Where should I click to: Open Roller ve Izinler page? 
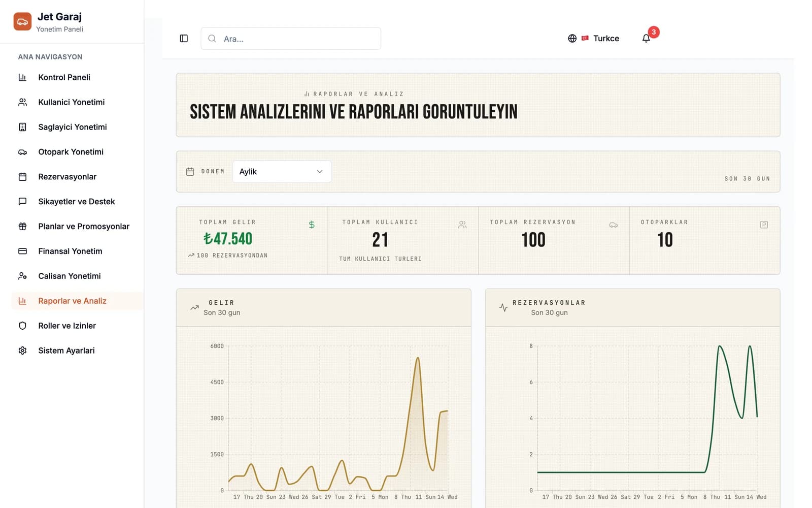pyautogui.click(x=77, y=326)
